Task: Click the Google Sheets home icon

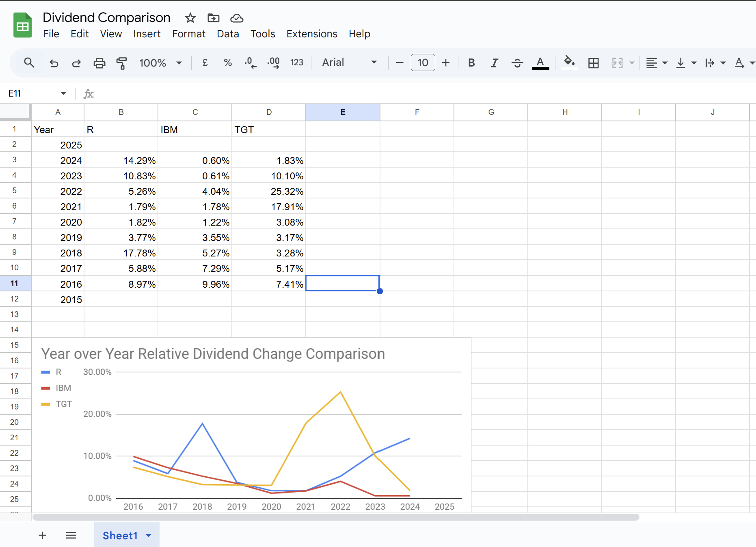Action: coord(23,25)
